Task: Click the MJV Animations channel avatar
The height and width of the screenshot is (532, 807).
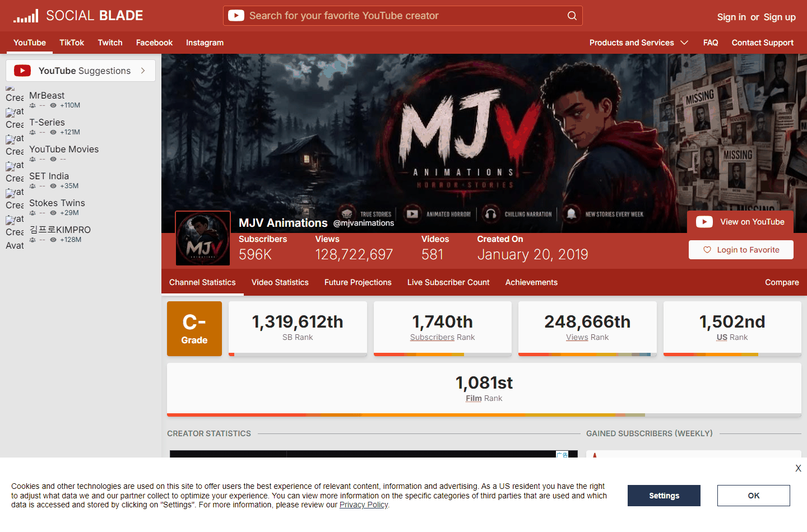Action: [x=203, y=238]
